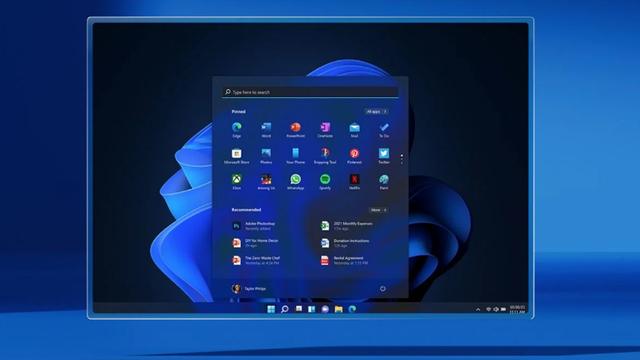Launch the Among Us game
Screen dimensions: 640x360
266,182
